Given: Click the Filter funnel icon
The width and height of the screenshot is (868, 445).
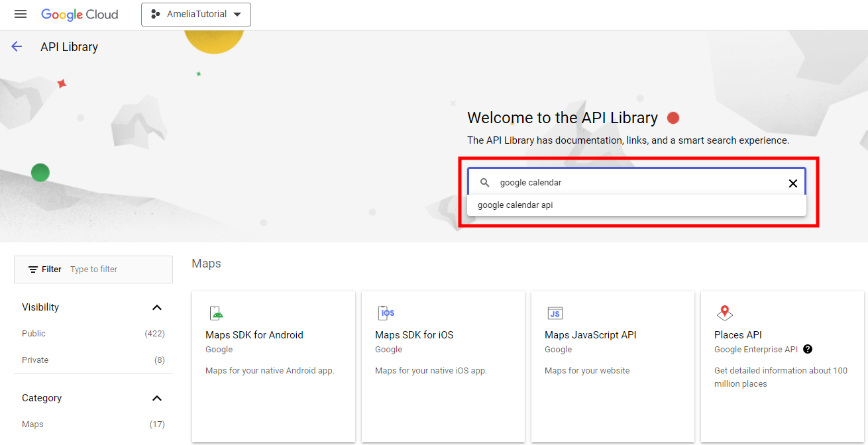Looking at the screenshot, I should click(x=34, y=269).
